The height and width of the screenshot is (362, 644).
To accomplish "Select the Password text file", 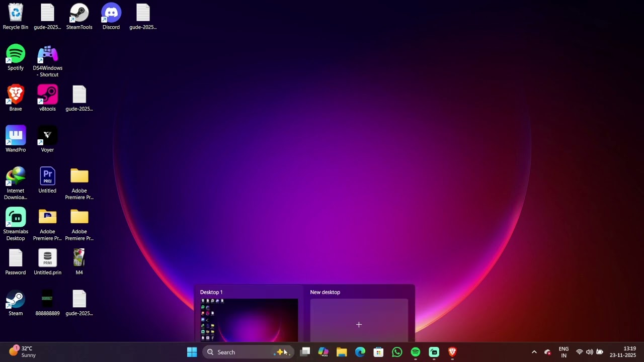I will 16,262.
